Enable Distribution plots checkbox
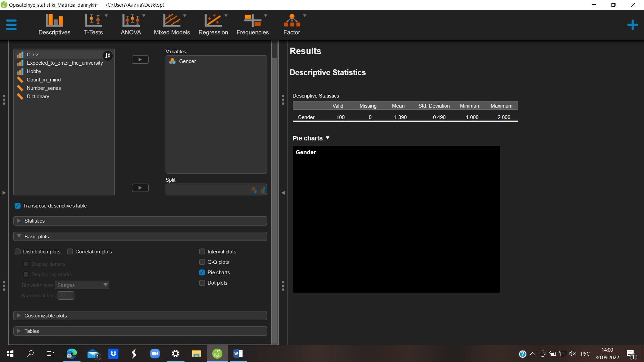 pos(18,252)
